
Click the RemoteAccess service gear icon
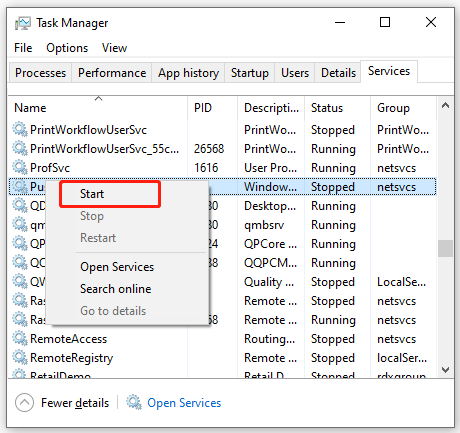coord(20,338)
